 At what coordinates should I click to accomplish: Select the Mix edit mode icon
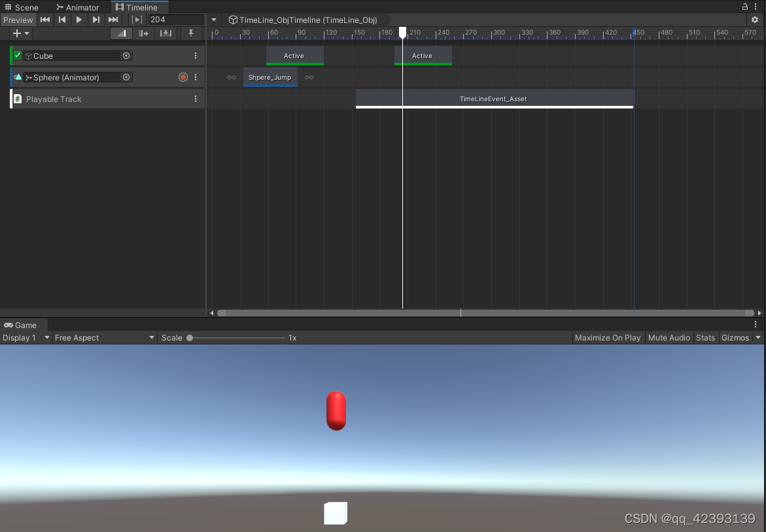[x=121, y=33]
